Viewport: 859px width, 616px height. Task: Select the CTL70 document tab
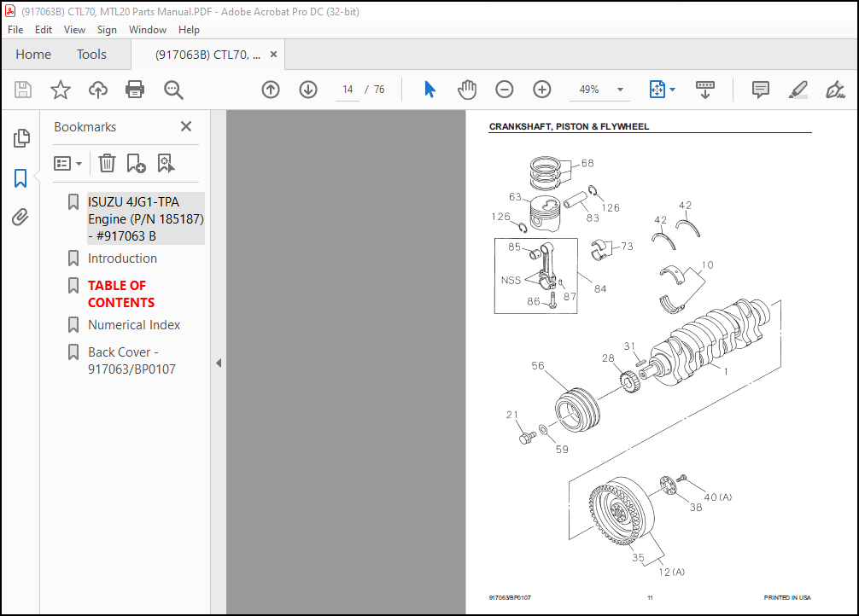coord(207,55)
